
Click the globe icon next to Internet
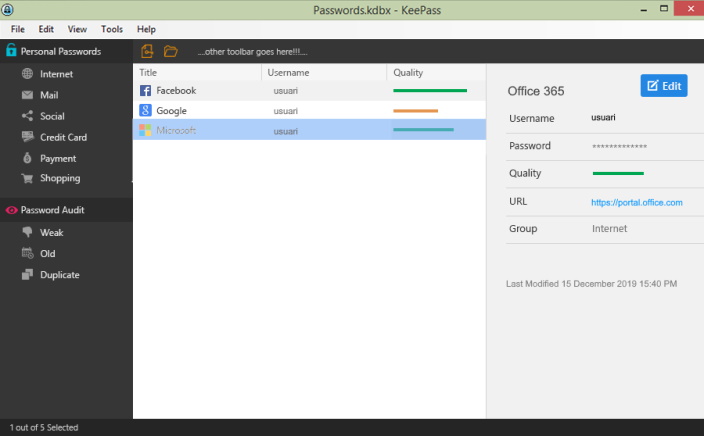pyautogui.click(x=28, y=74)
